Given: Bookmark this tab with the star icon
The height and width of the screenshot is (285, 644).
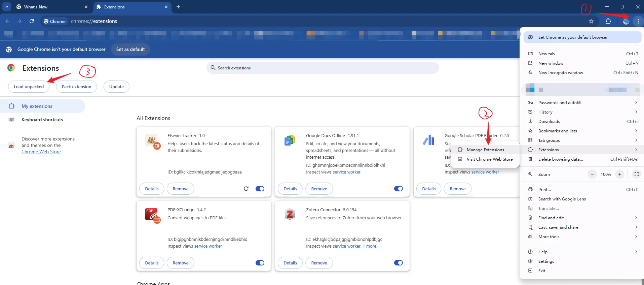Looking at the screenshot, I should (591, 21).
